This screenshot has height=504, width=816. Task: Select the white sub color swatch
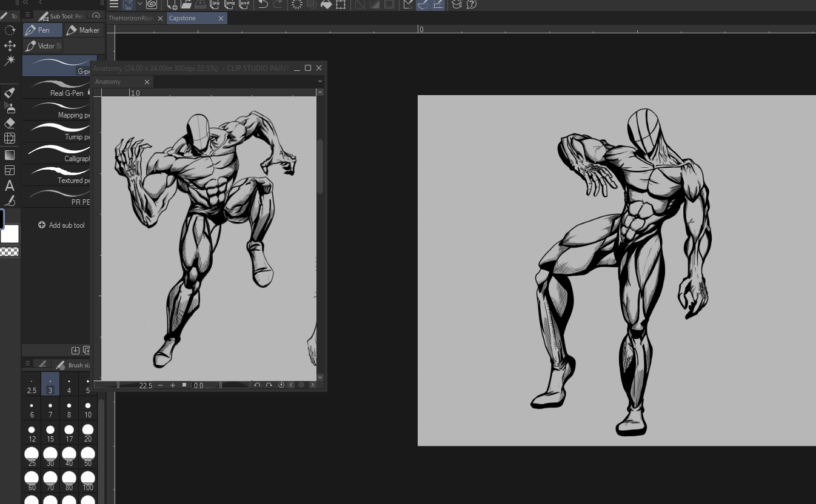pos(10,234)
